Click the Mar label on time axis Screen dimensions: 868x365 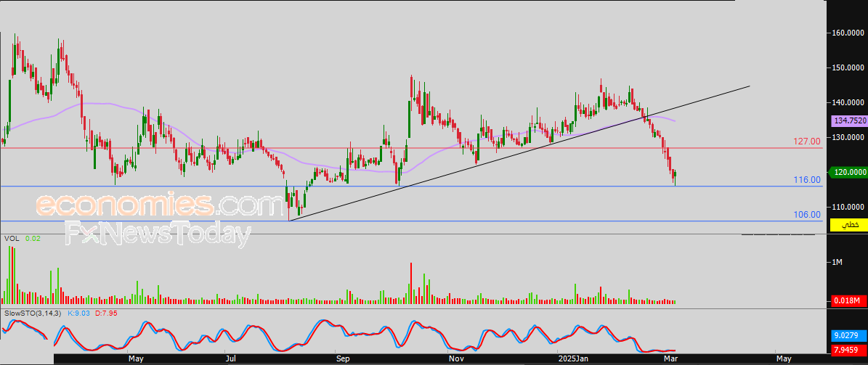671,359
